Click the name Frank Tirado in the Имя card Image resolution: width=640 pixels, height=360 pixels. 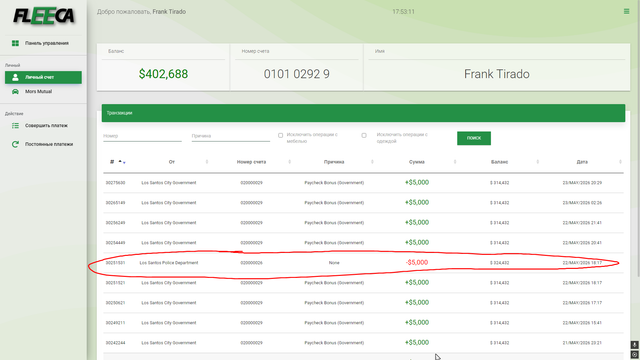[x=497, y=74]
